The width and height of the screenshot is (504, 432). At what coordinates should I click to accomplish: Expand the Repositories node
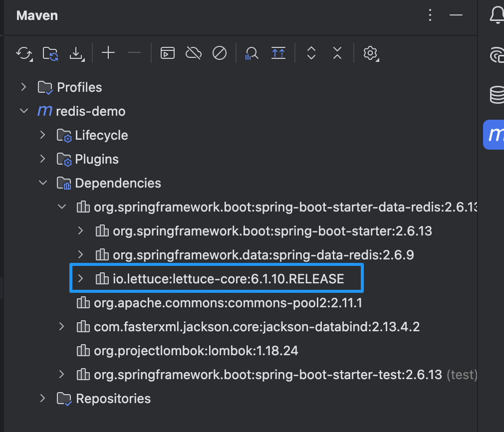[x=42, y=398]
